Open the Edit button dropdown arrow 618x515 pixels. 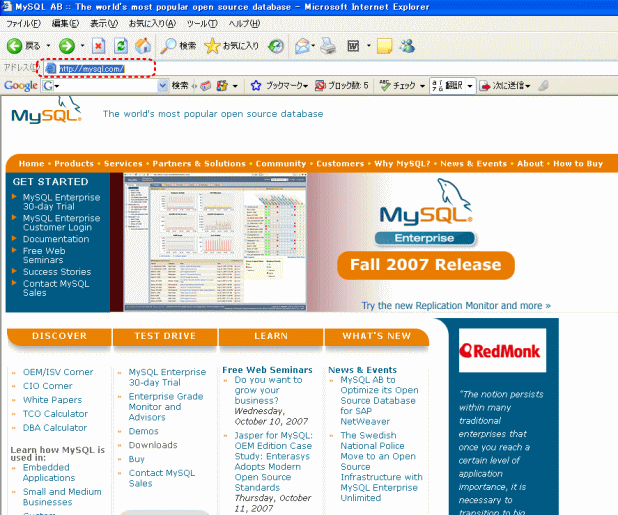(x=369, y=46)
